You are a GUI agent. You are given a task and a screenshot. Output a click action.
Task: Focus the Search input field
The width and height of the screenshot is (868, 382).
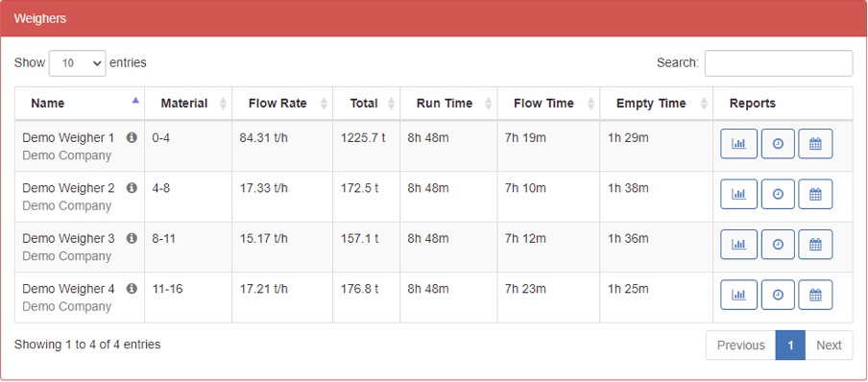pos(779,63)
